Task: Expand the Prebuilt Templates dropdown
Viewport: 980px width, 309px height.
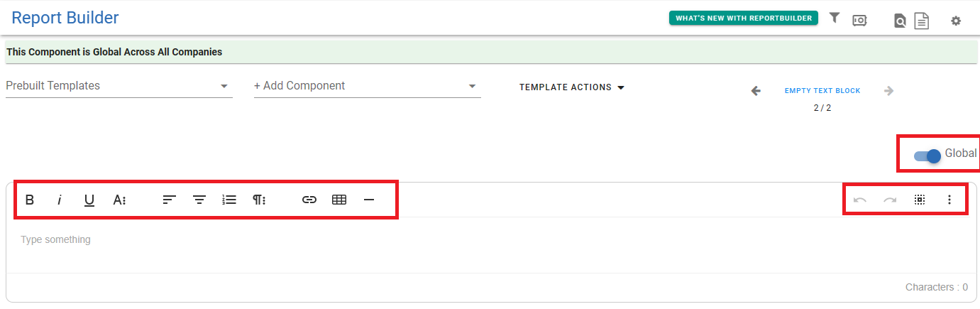Action: tap(119, 86)
